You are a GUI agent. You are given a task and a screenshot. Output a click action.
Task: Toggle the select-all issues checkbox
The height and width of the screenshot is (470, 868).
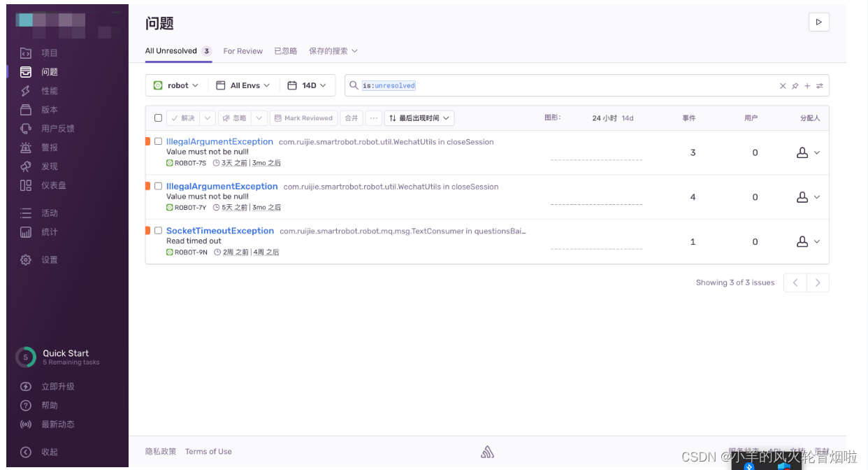coord(158,118)
